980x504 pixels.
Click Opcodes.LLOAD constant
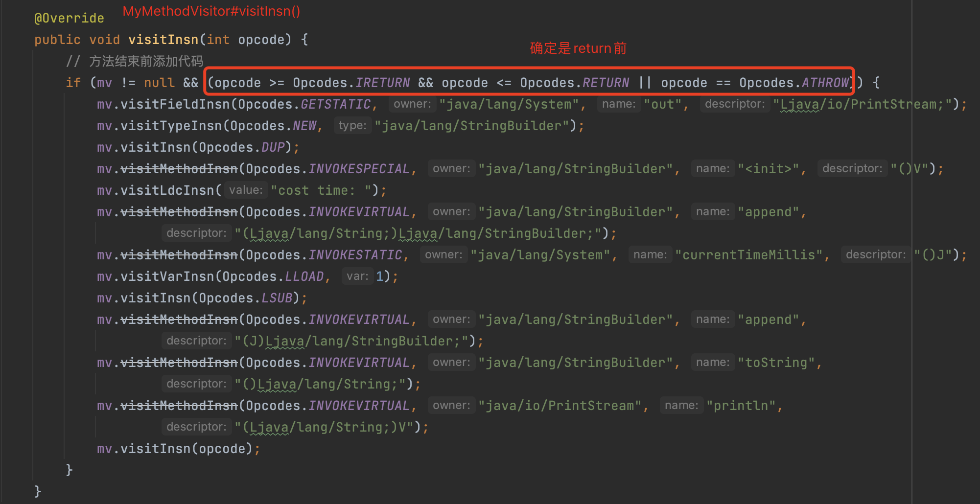point(273,276)
